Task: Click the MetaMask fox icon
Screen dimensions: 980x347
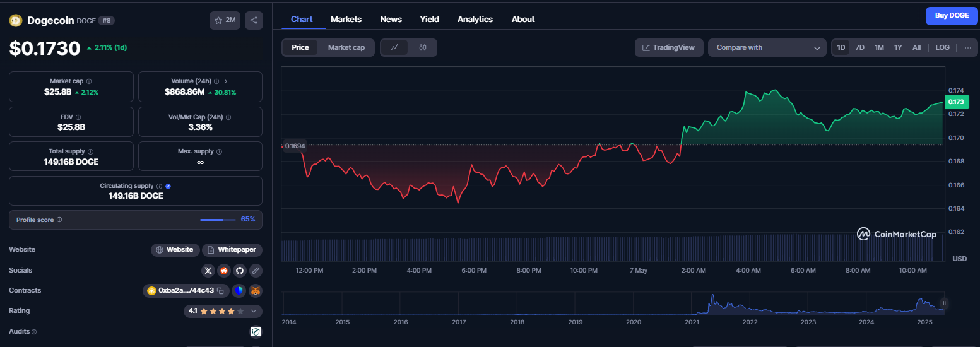Action: coord(255,291)
